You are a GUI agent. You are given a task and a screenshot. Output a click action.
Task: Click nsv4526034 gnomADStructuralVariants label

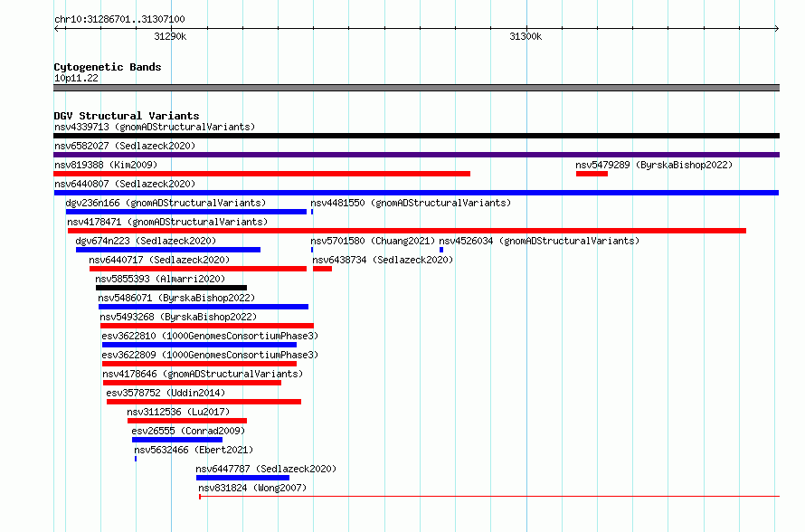tap(539, 241)
